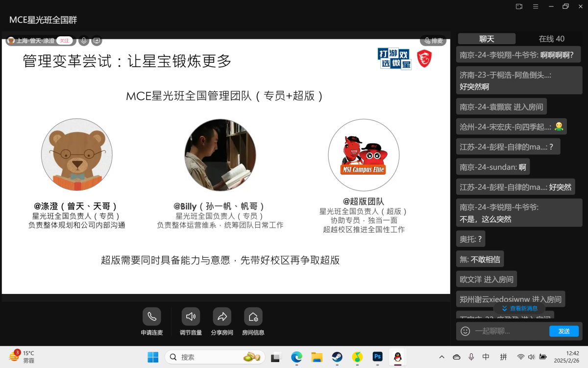
Task: Click the host microphone status icon
Action: pyautogui.click(x=84, y=41)
